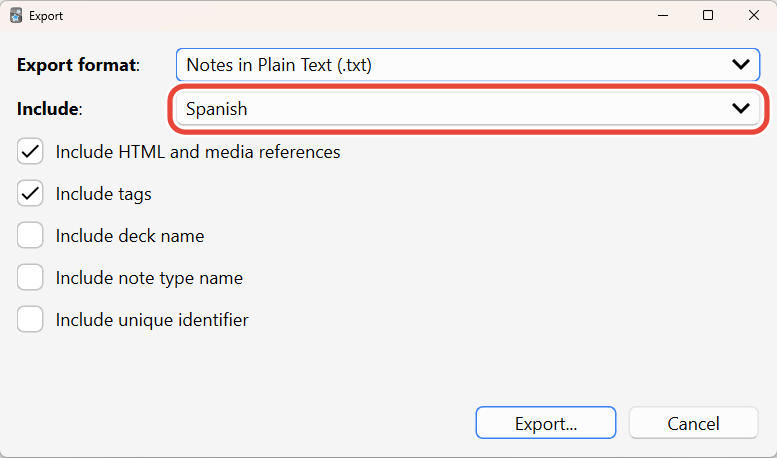This screenshot has height=458, width=777.
Task: Maximize the Export window
Action: click(x=708, y=15)
